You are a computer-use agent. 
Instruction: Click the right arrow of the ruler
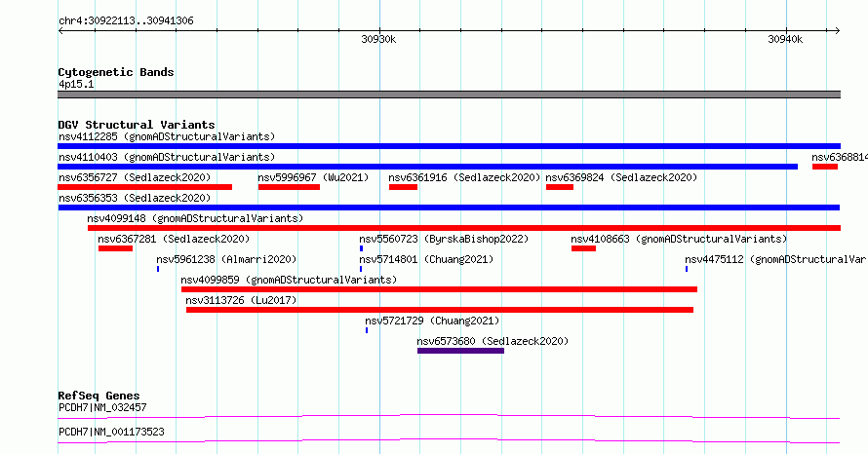(837, 31)
